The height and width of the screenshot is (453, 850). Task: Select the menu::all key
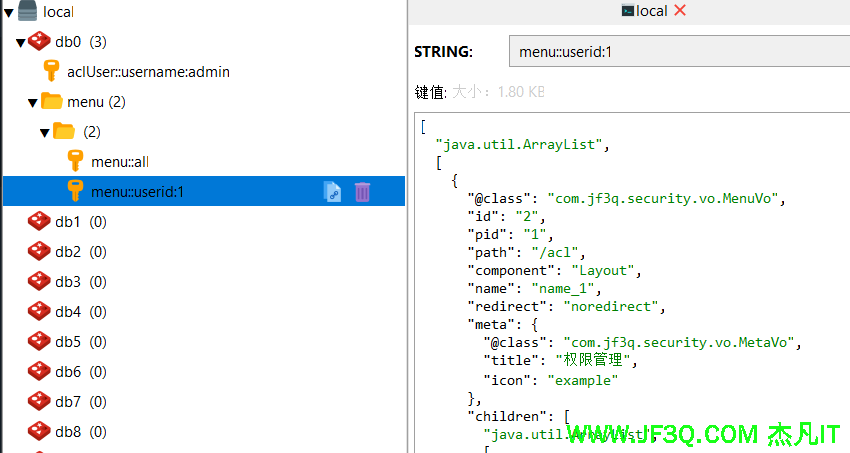coord(120,161)
